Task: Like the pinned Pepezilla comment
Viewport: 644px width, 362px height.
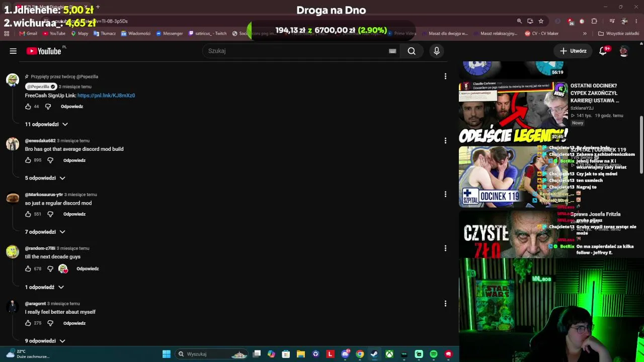Action: 28,107
